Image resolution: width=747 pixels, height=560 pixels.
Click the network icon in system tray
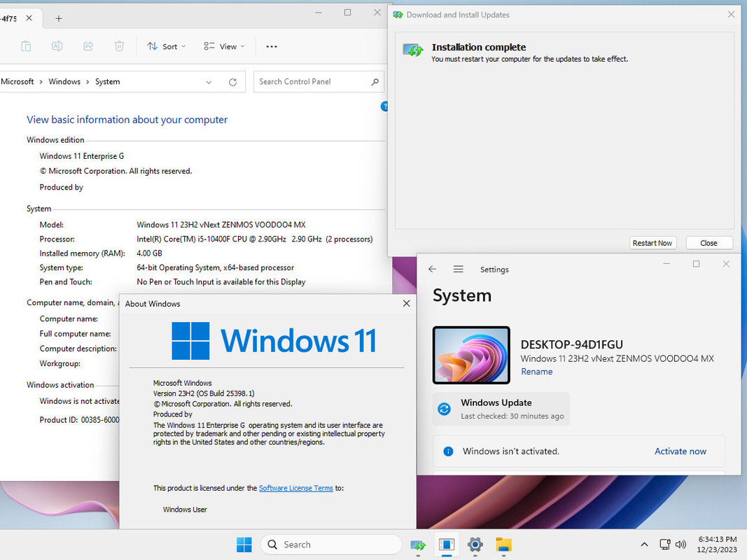point(665,545)
